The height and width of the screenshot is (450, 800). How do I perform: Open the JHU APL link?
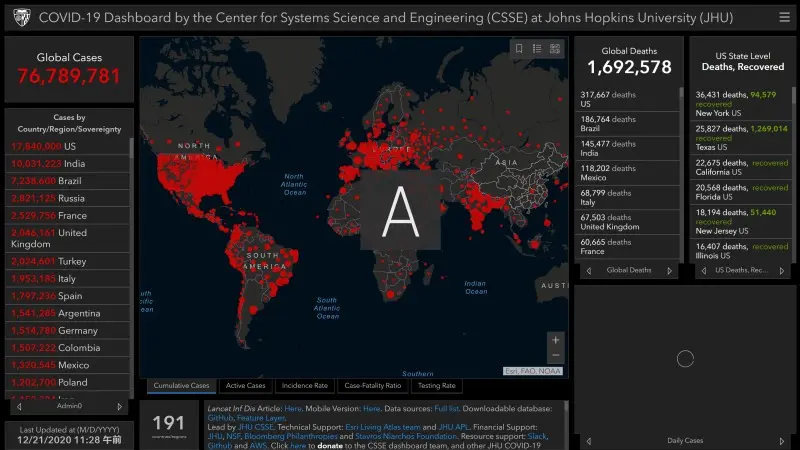point(454,427)
